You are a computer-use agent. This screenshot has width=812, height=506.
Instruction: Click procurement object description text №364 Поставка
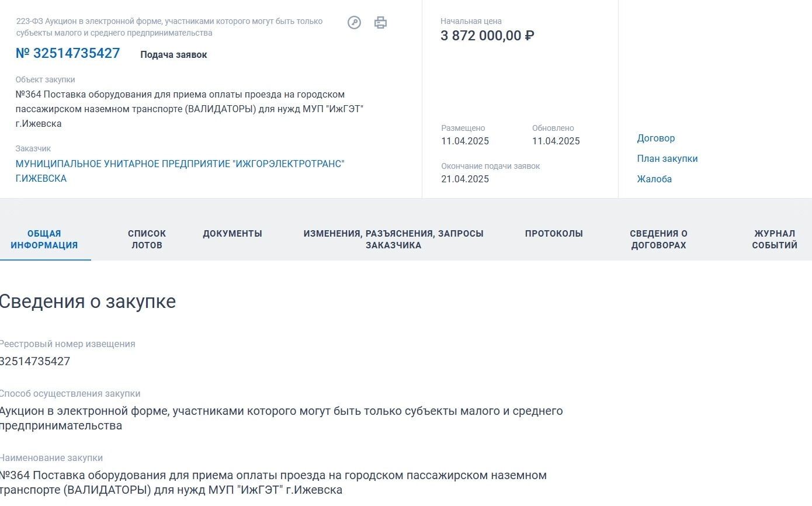pos(190,109)
